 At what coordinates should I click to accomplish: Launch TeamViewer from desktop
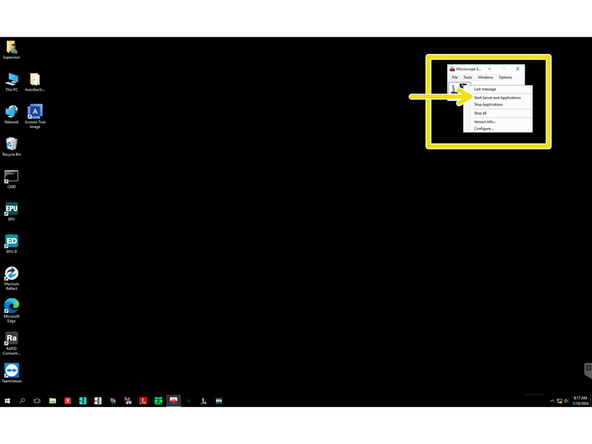11,373
